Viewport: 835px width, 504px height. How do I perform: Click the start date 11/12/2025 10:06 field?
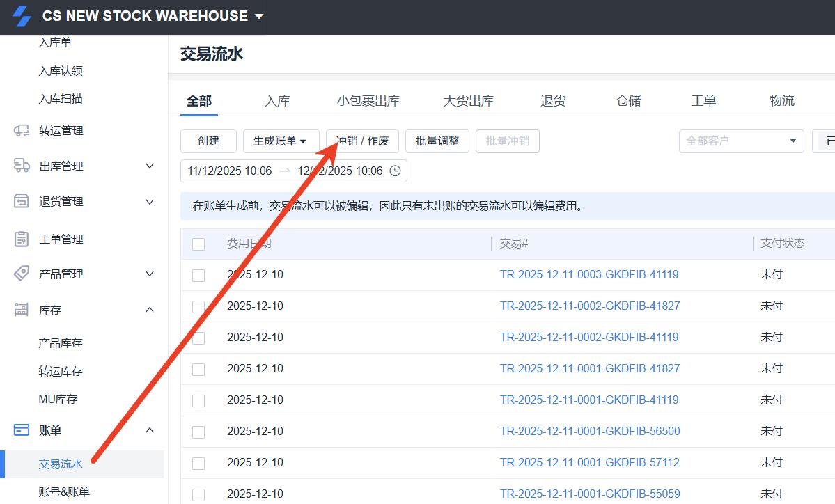(x=230, y=171)
